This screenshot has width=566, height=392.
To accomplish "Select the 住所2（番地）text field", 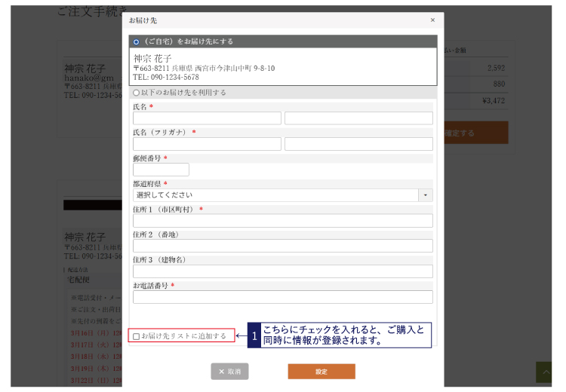I will [x=283, y=246].
